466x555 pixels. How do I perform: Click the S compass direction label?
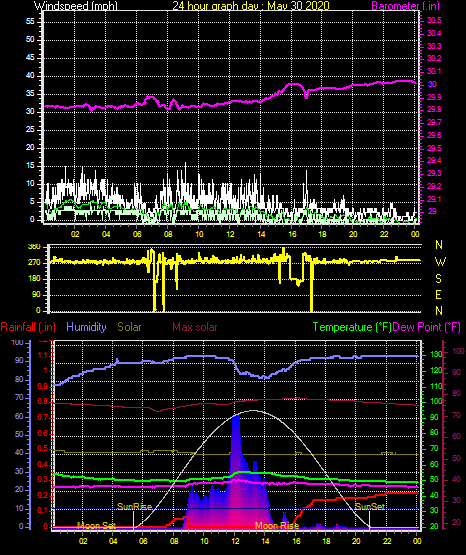pyautogui.click(x=438, y=279)
